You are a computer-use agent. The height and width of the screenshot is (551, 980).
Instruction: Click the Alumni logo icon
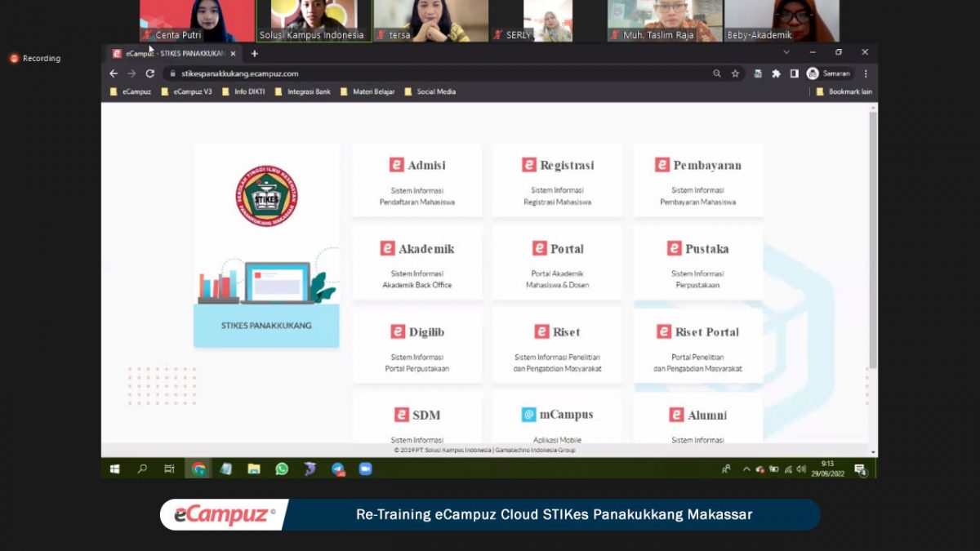[x=676, y=415]
